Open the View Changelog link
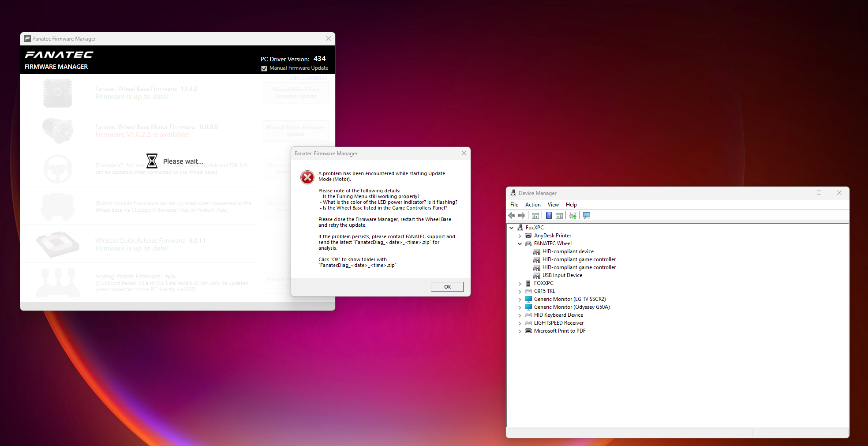 (308, 78)
